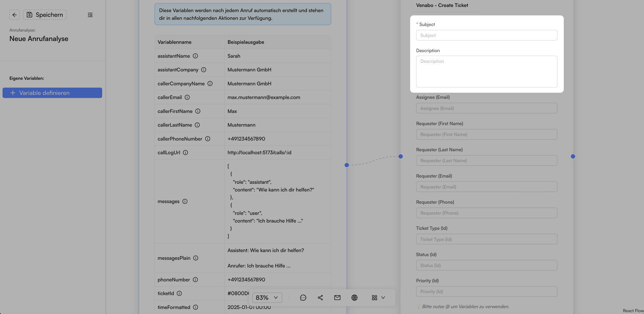Screen dimensions: 644x314
Task: Focus the Requester (Last Name) field
Action: 487,161
